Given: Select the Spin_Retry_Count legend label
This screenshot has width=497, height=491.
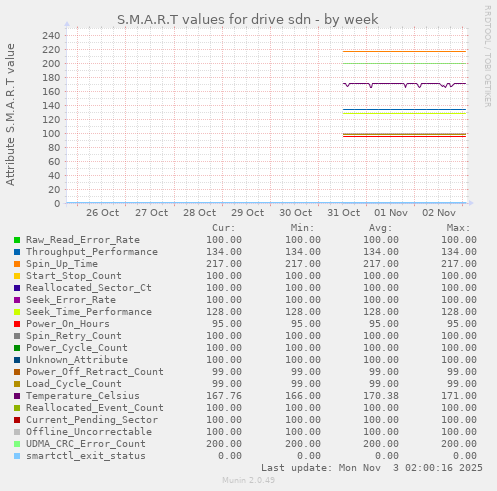Looking at the screenshot, I should coord(74,336).
